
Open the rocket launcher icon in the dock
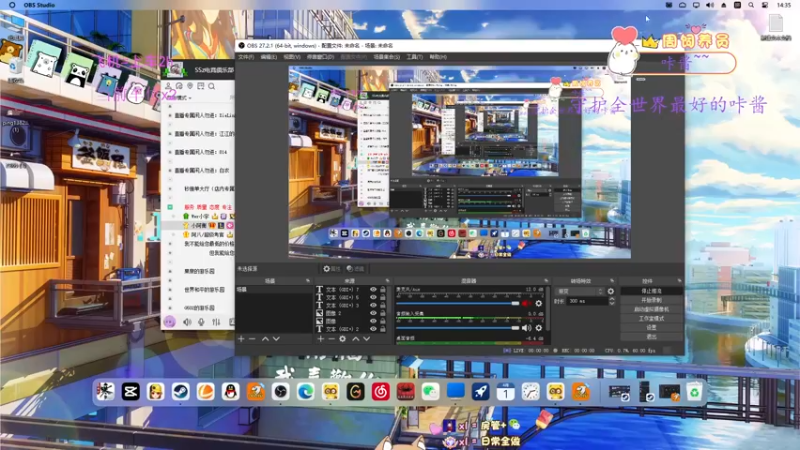click(x=480, y=392)
